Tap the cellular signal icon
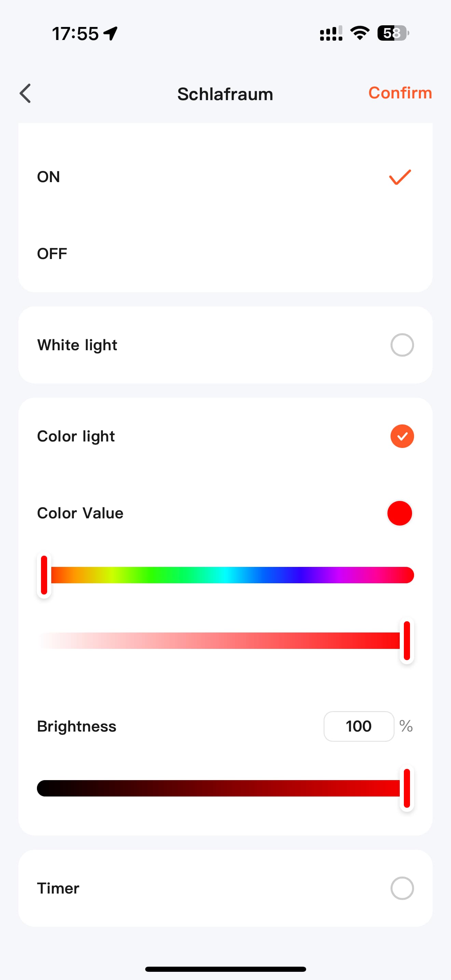The height and width of the screenshot is (980, 451). (331, 33)
